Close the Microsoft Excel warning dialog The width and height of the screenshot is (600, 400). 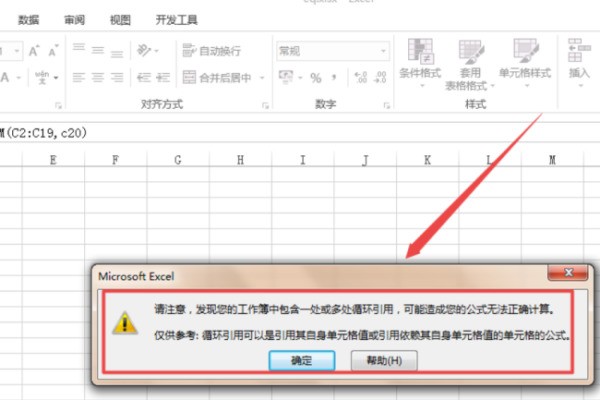568,273
